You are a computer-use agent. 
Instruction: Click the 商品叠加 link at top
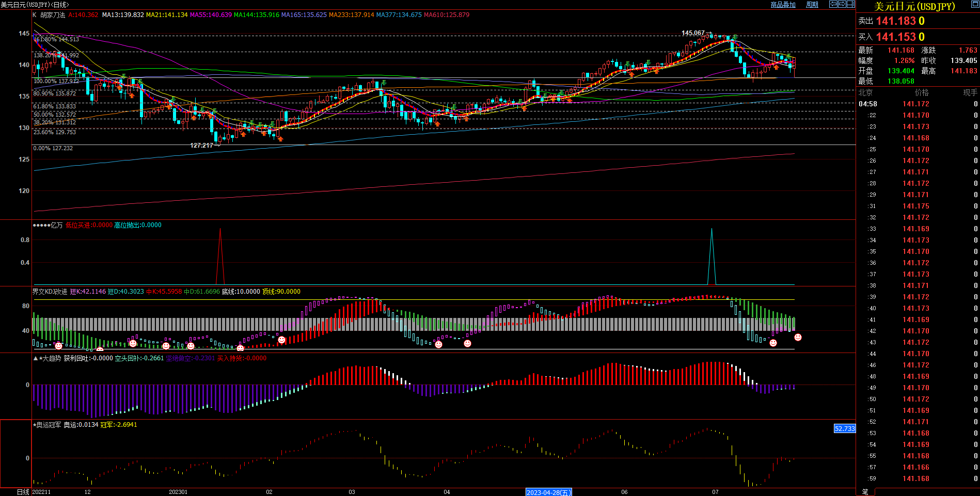pos(783,5)
